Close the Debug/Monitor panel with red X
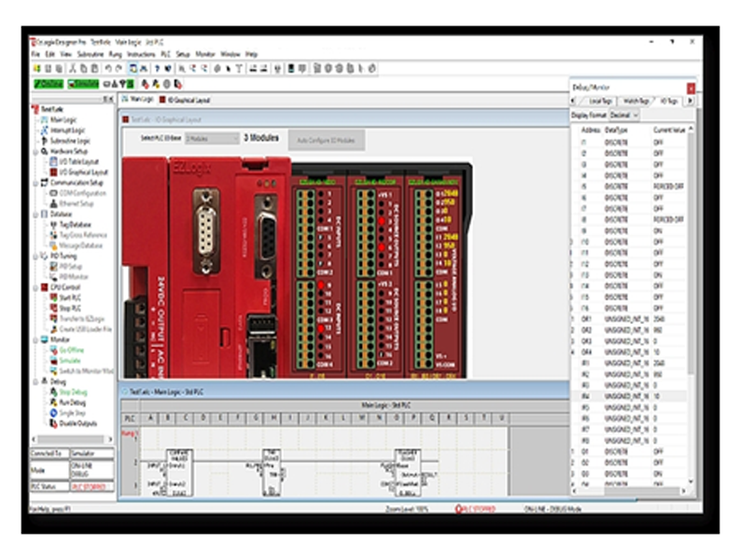 point(691,88)
